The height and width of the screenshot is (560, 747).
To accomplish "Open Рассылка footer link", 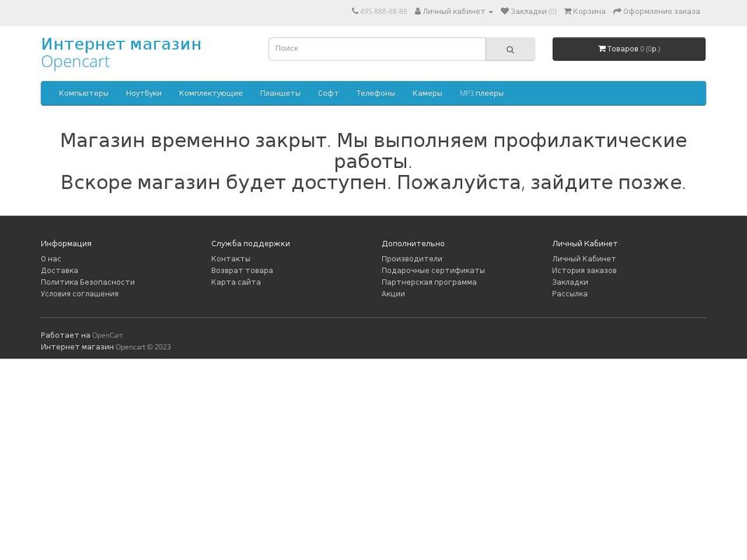I will click(570, 294).
